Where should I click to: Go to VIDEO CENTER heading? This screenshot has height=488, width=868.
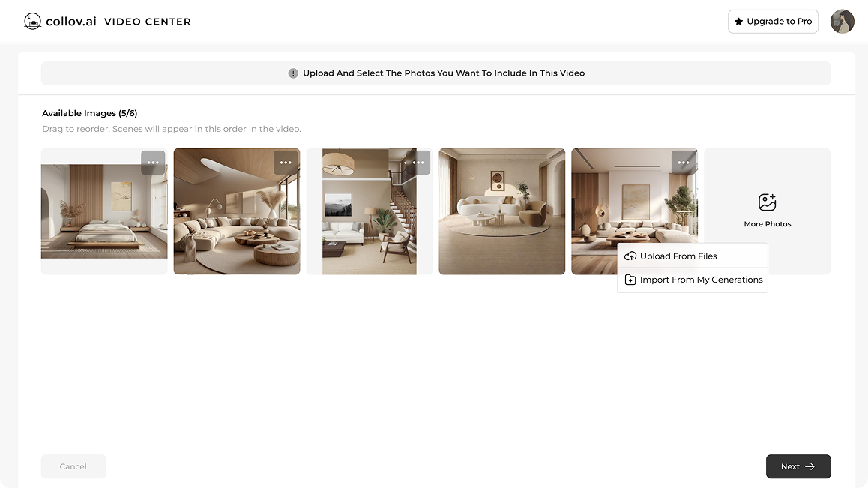click(x=147, y=22)
